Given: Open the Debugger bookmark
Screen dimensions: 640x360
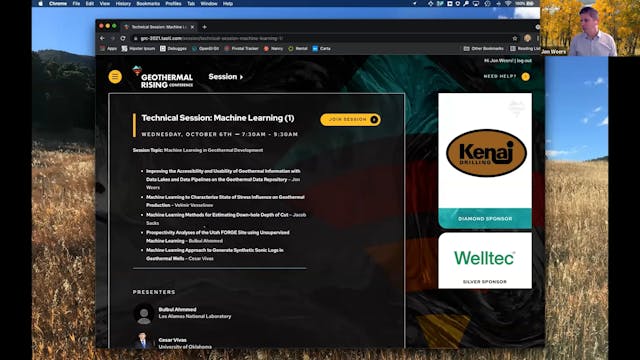Looking at the screenshot, I should tap(173, 49).
